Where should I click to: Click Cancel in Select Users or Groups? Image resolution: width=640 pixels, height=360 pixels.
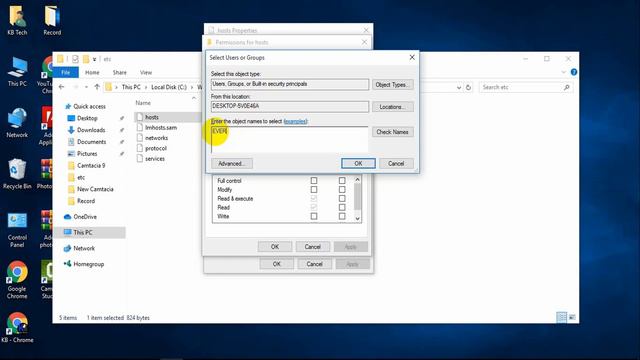click(x=396, y=163)
